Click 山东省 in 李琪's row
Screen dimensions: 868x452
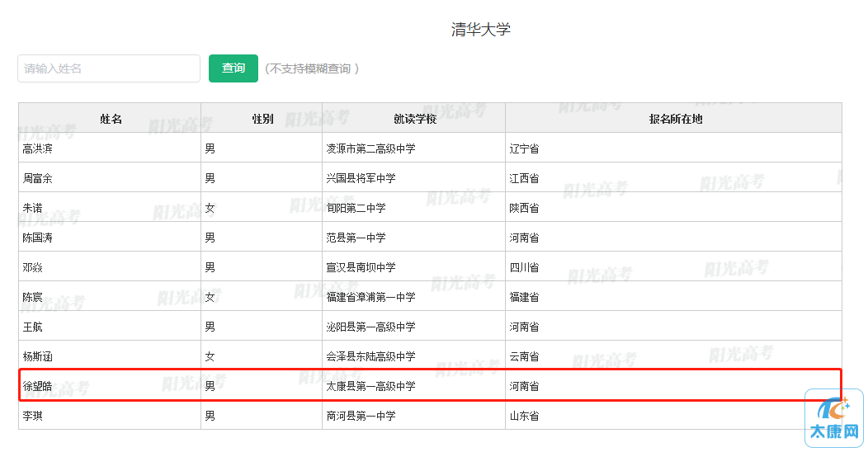(x=524, y=416)
